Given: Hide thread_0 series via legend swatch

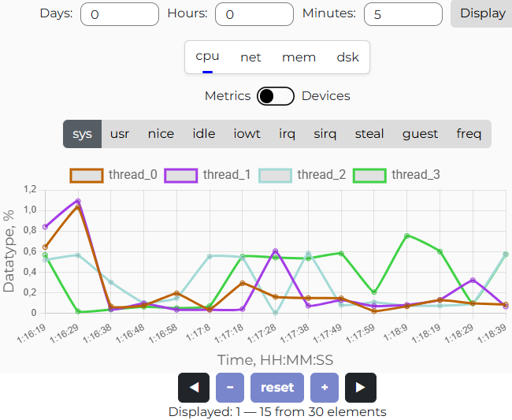Looking at the screenshot, I should tap(87, 175).
